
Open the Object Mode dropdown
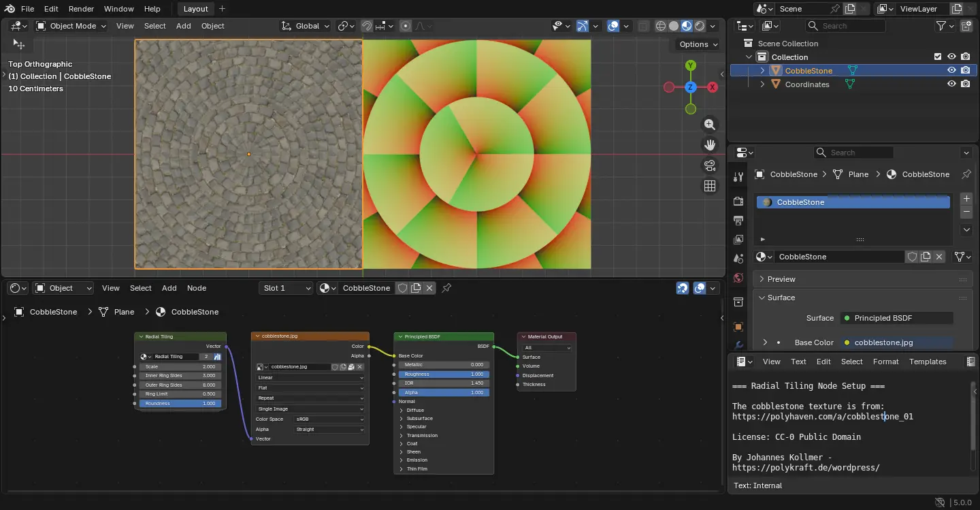[71, 26]
